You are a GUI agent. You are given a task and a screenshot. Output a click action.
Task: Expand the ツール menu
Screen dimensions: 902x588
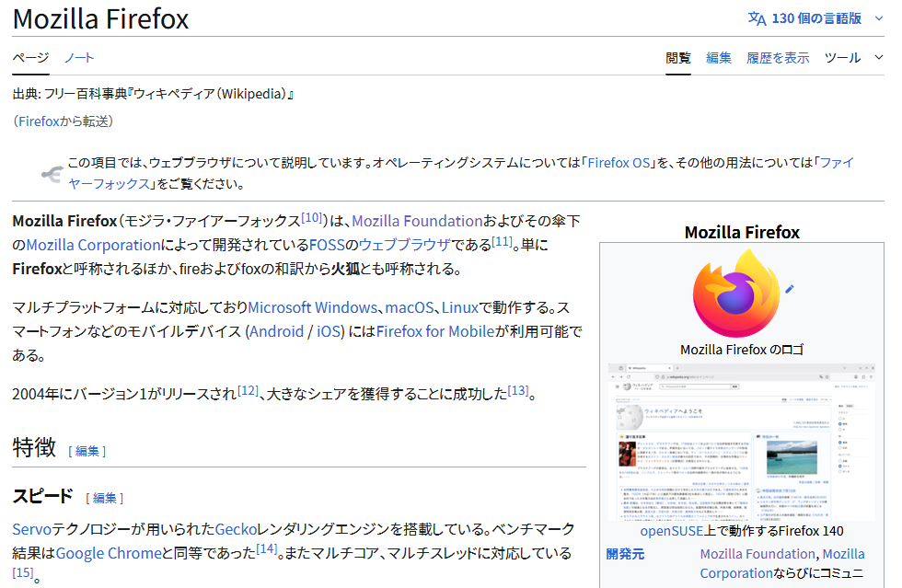pyautogui.click(x=853, y=57)
